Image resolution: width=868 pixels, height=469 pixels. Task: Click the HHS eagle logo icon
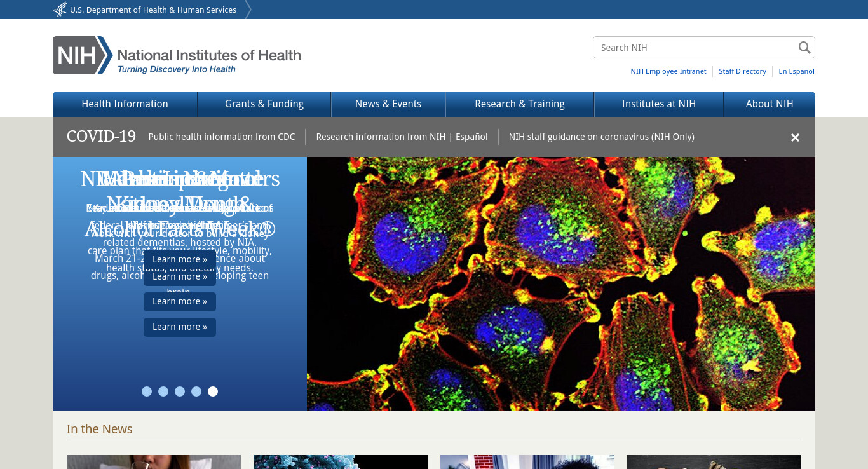point(60,10)
